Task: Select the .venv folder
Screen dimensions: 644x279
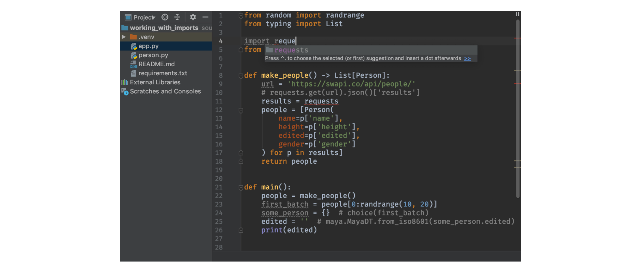Action: (166, 37)
